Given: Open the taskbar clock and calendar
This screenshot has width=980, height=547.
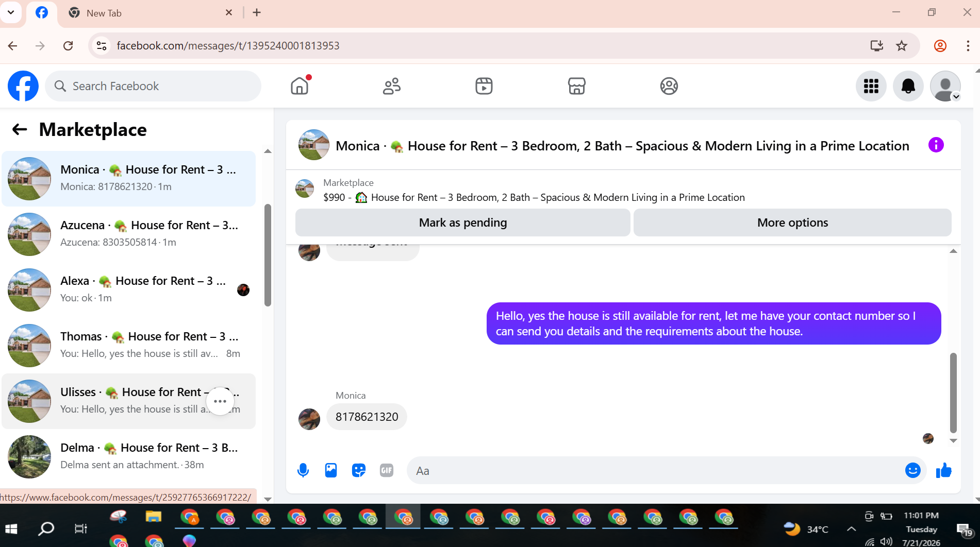Looking at the screenshot, I should tap(921, 528).
